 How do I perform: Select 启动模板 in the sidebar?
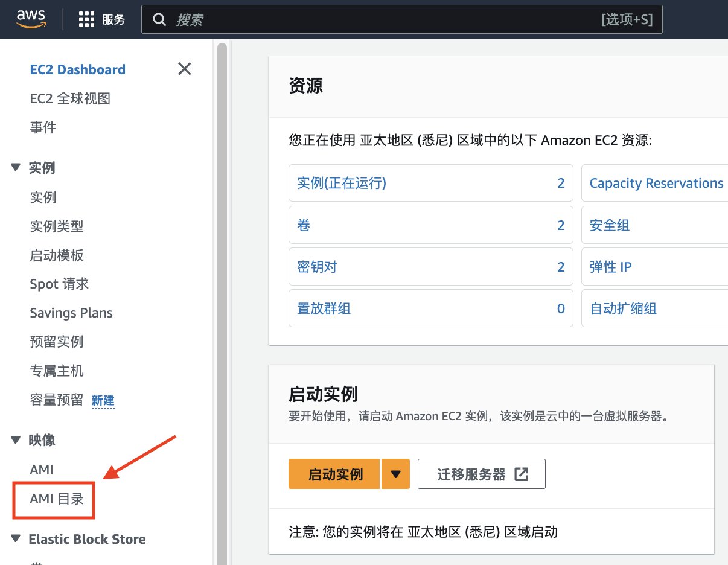[x=57, y=255]
